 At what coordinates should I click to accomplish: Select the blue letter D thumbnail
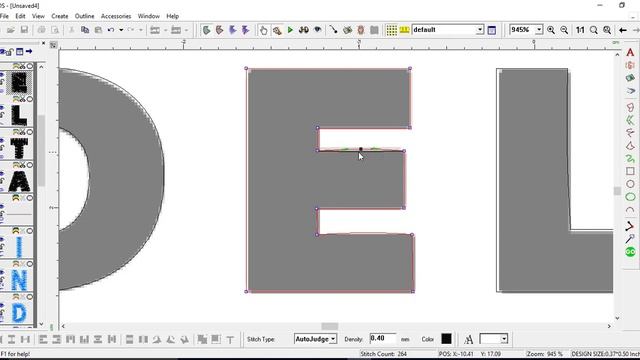(19, 313)
